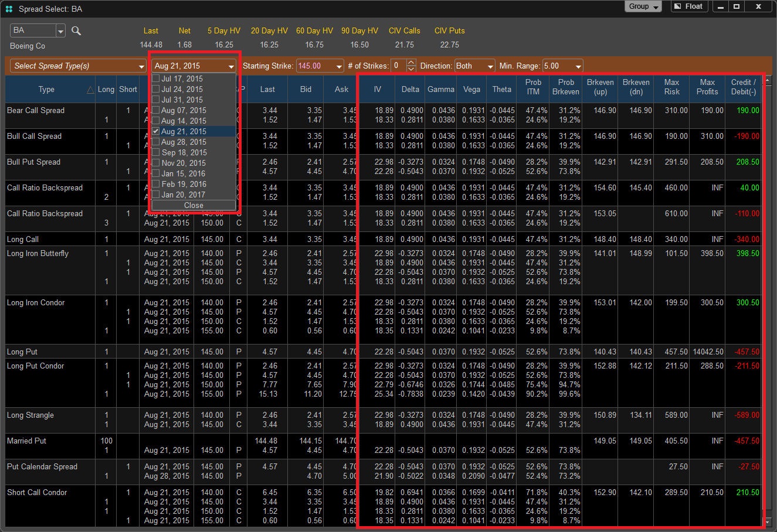Open the Direction dropdown set to Both
The width and height of the screenshot is (777, 532).
pyautogui.click(x=474, y=66)
